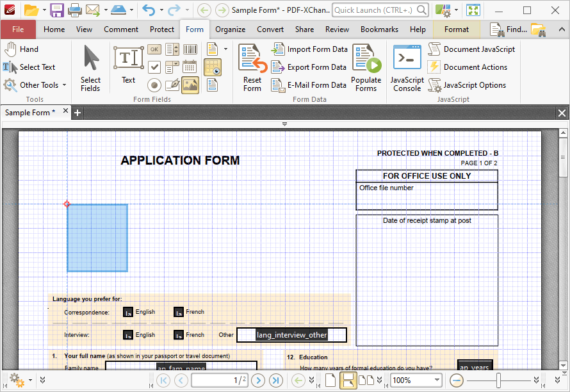
Task: Choose the Select Fields tool
Action: point(90,69)
